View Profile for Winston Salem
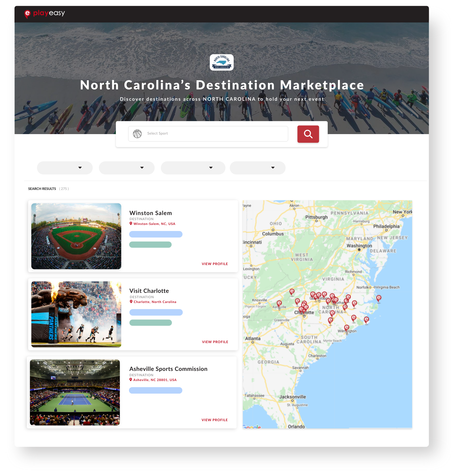This screenshot has width=458, height=476. tap(215, 264)
